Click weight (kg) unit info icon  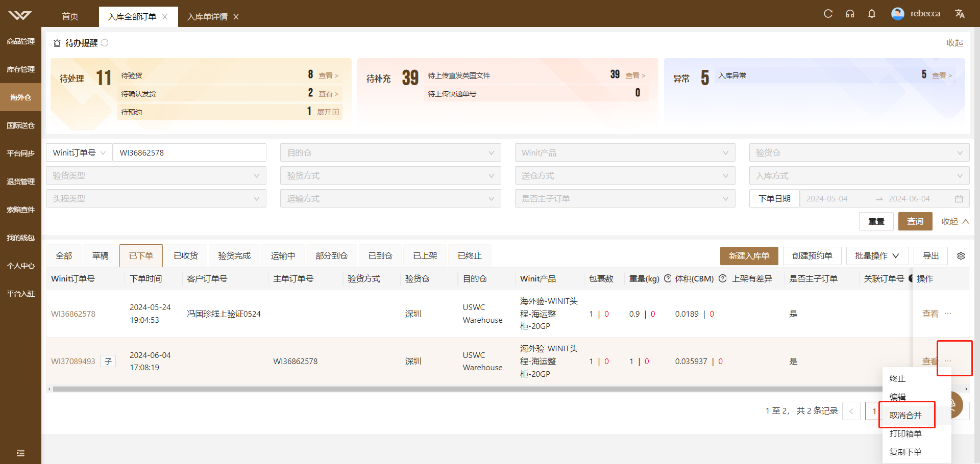[x=668, y=278]
